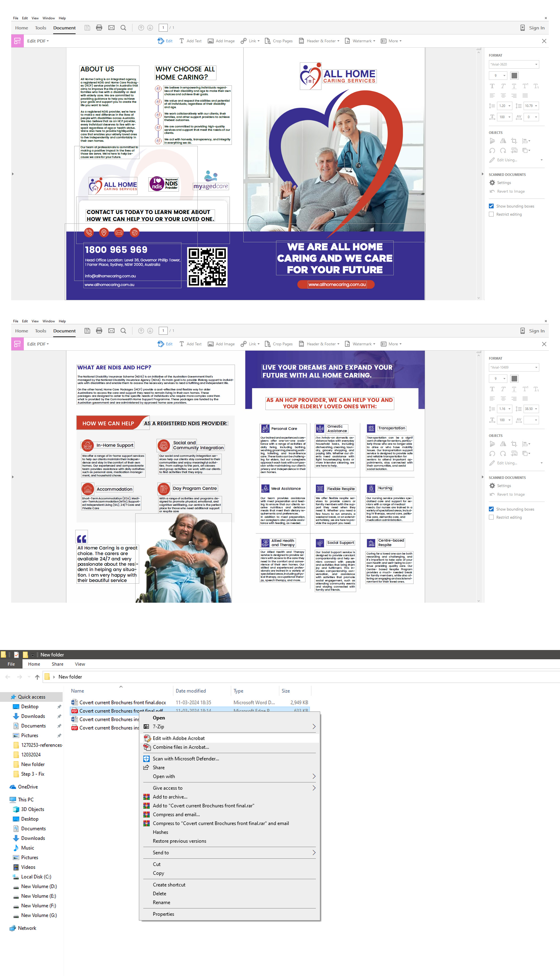Screen dimensions: 560x976
Task: Open the font color swatch in the *Arial-3620 panel
Action: [x=514, y=75]
